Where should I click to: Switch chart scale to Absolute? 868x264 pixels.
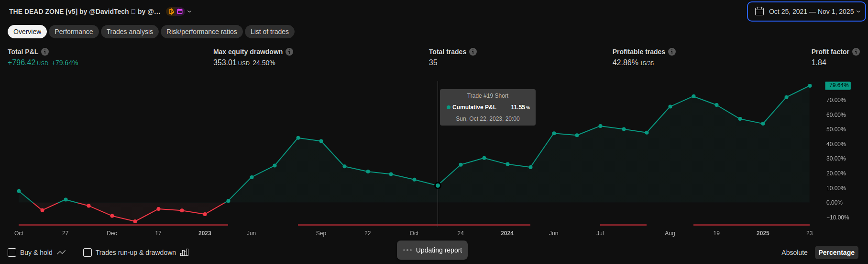click(x=794, y=253)
